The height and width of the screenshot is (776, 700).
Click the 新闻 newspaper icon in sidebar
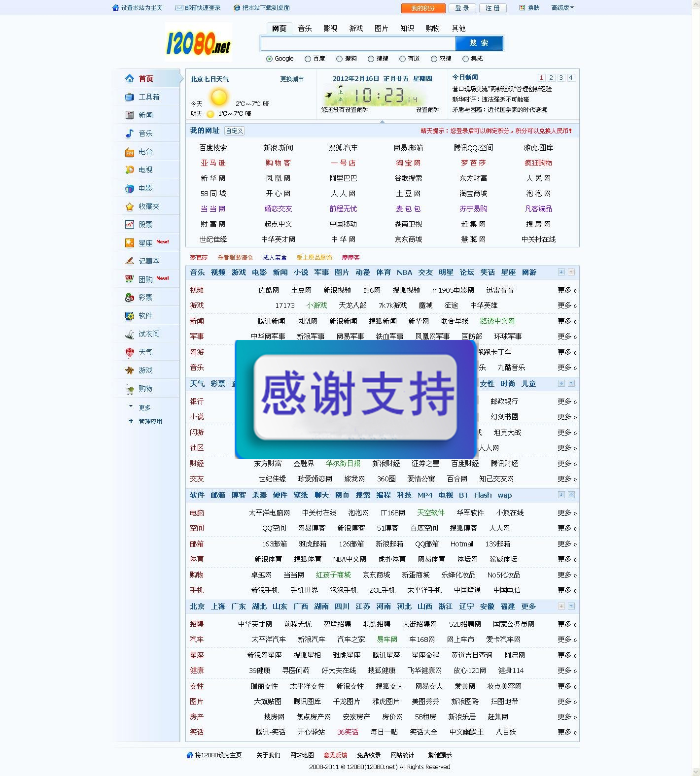[x=130, y=115]
